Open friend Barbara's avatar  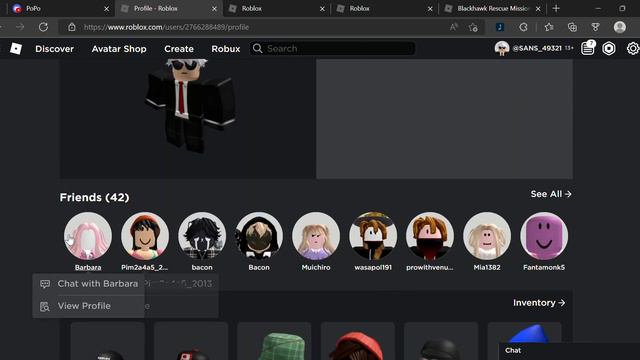(88, 236)
